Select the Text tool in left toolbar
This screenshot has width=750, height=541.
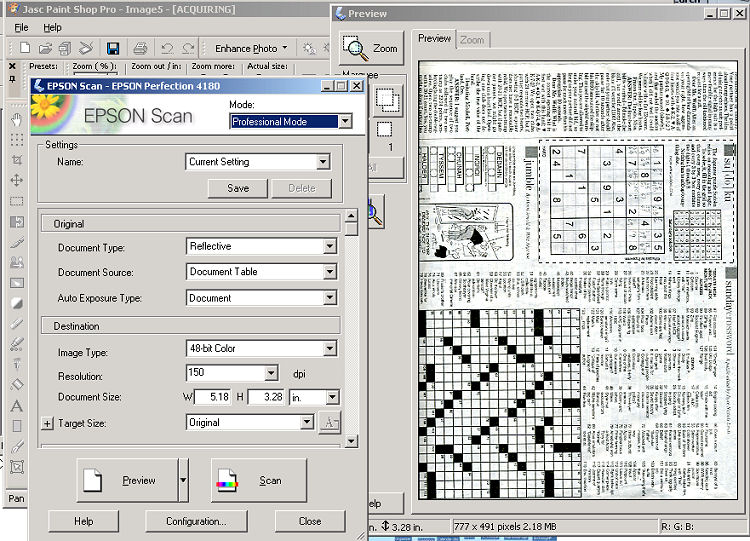16,406
